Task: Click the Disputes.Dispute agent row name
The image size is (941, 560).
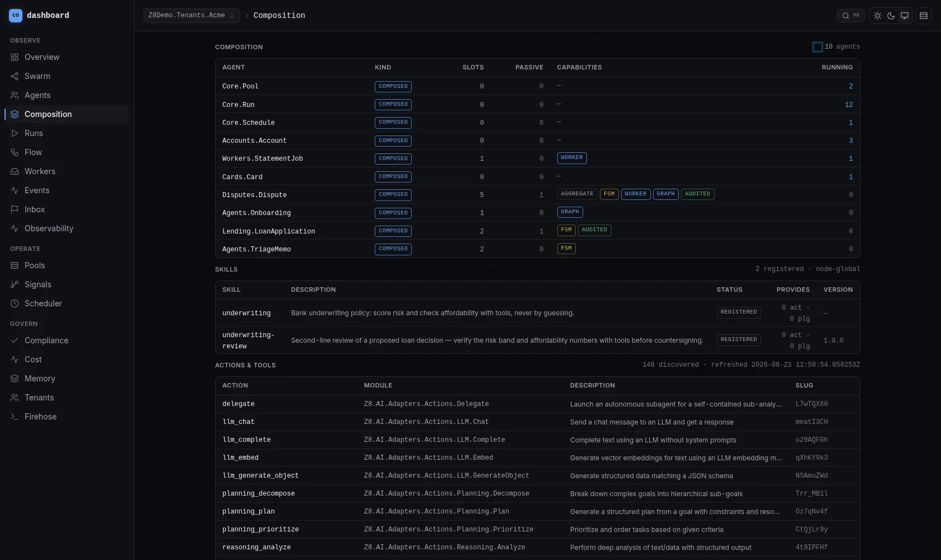Action: click(254, 195)
